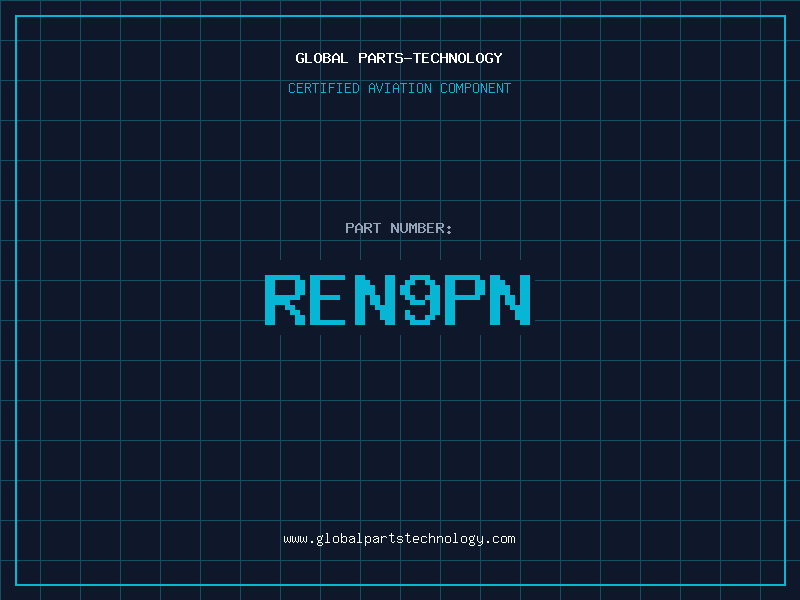Click the PART NUMBER: label
Image resolution: width=800 pixels, height=600 pixels.
(399, 228)
